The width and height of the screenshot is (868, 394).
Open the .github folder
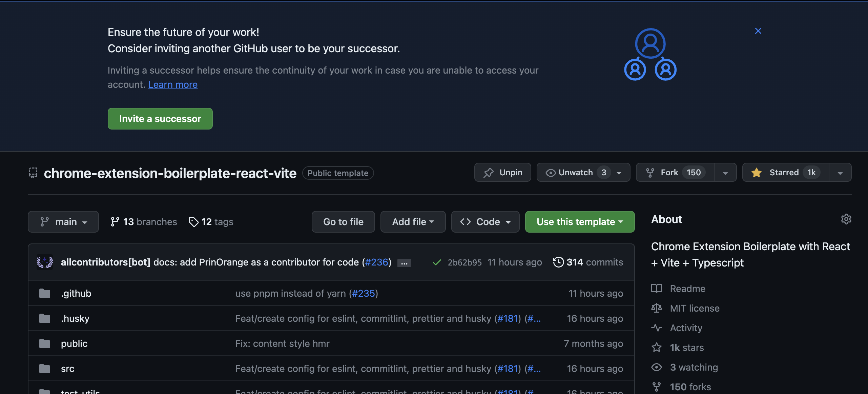coord(76,293)
